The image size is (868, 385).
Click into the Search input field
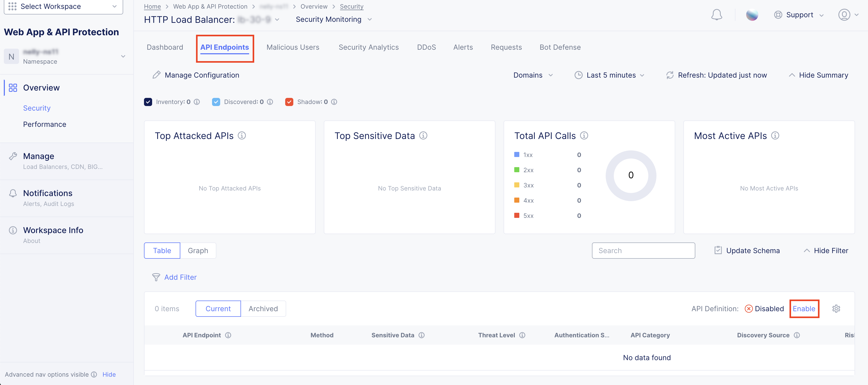643,250
